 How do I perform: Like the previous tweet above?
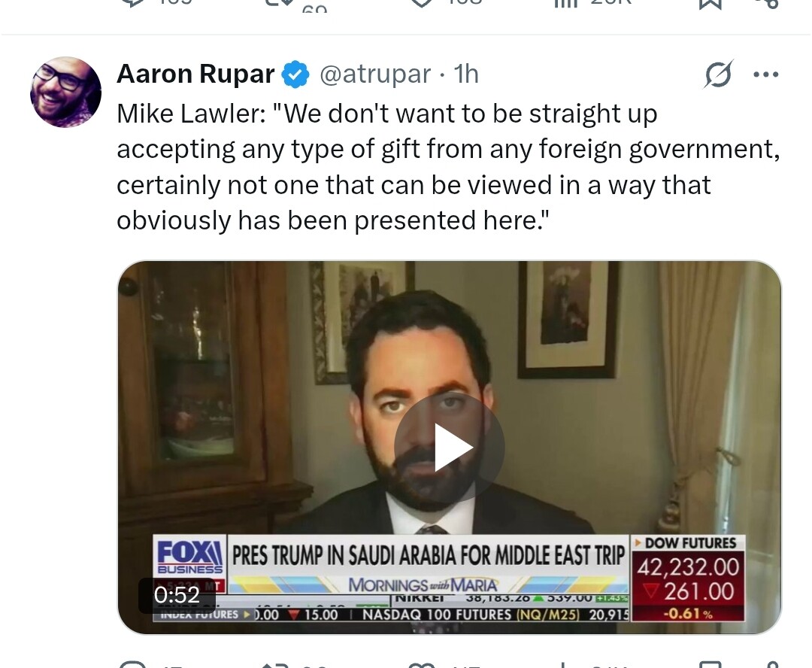coord(421,4)
